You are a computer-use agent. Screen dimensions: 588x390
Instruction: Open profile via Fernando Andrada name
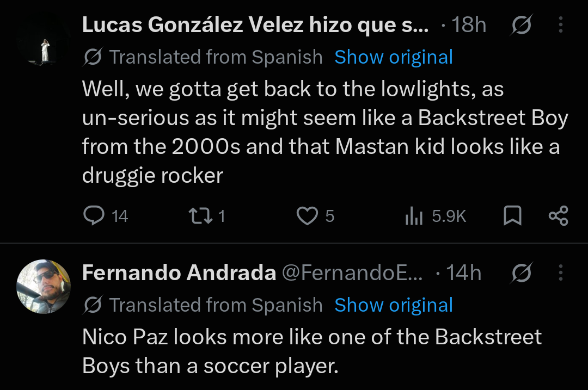179,273
